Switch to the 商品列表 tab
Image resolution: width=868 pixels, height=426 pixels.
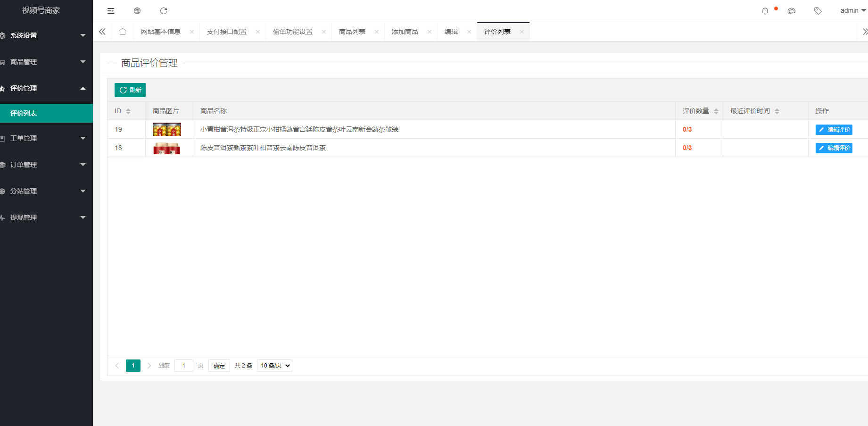pos(352,32)
